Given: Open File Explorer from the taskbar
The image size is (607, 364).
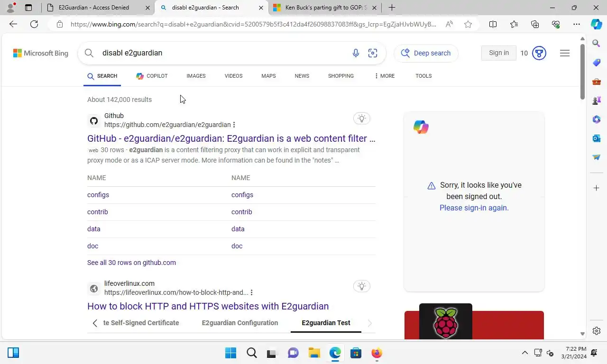Looking at the screenshot, I should tap(314, 353).
